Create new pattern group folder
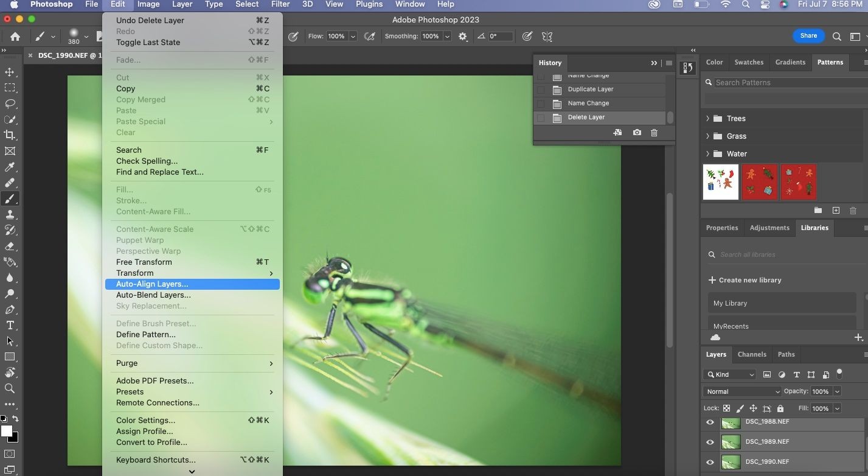868x476 pixels. pos(818,211)
